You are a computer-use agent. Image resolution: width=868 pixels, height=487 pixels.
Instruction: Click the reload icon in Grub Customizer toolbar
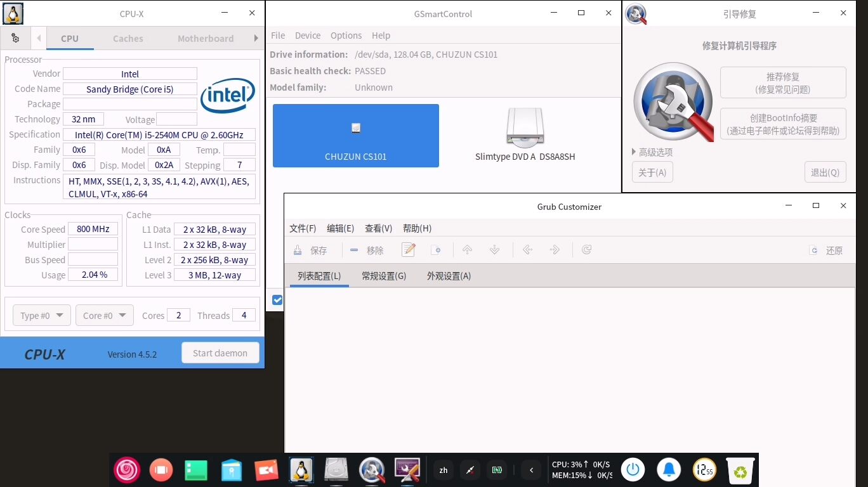point(586,250)
